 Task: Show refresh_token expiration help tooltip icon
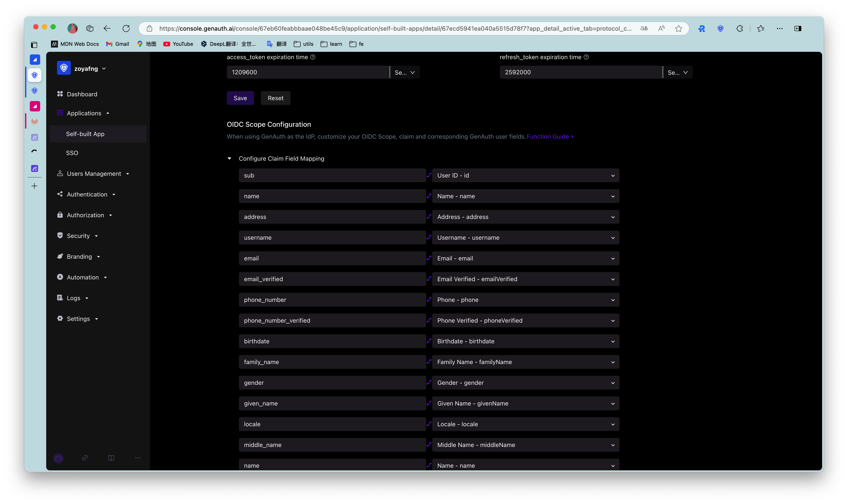(x=586, y=57)
